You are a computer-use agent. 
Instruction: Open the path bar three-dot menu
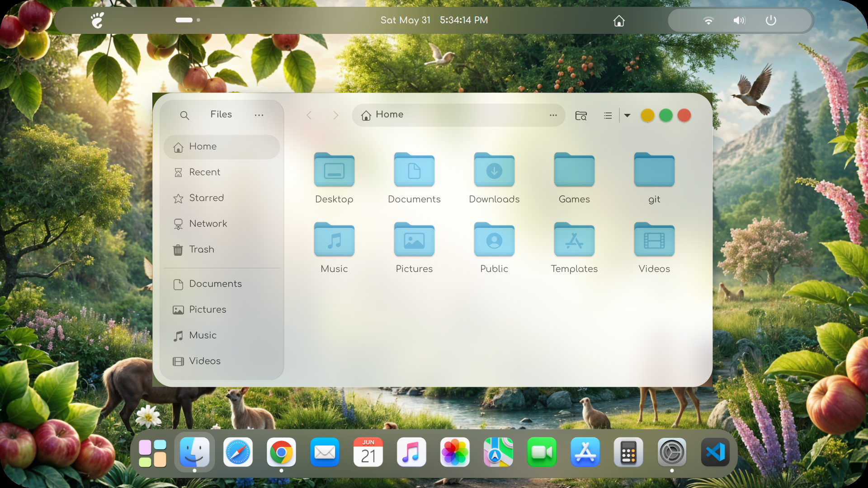553,115
